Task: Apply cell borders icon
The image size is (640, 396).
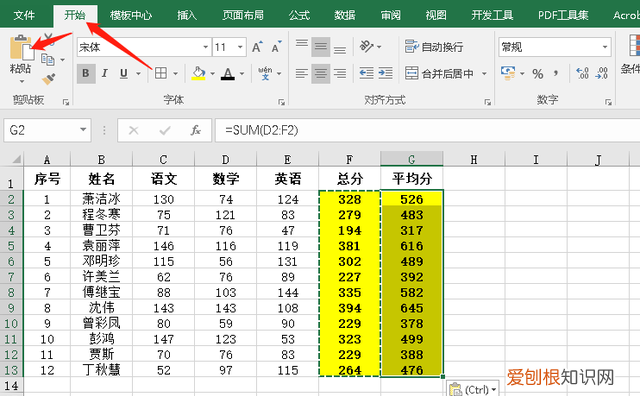Action: click(160, 73)
